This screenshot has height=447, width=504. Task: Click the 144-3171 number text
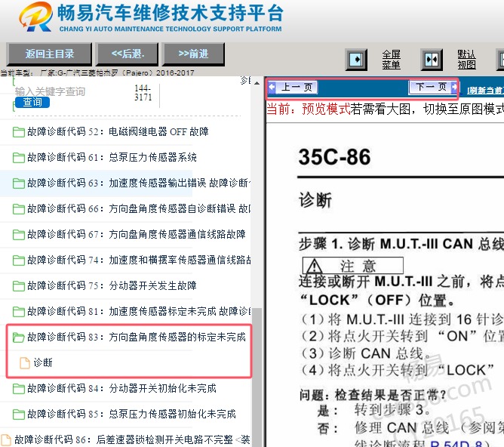[143, 93]
